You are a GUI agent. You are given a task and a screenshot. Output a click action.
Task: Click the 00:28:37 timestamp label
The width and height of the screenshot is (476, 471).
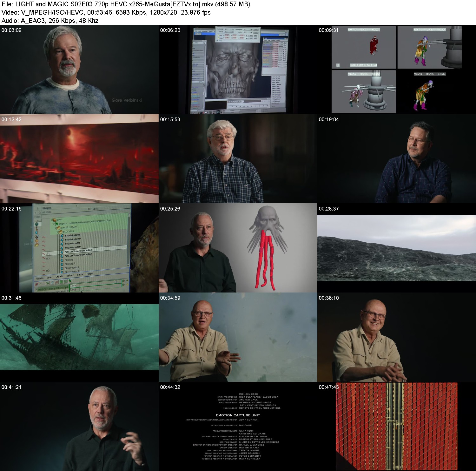tap(329, 209)
